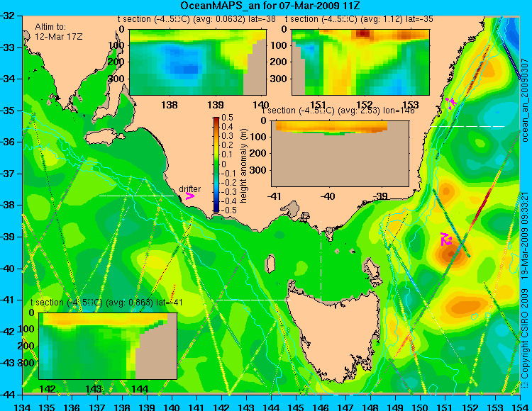The width and height of the screenshot is (532, 411).
Task: Open the lat=-35 temperature section plot
Action: pos(360,62)
